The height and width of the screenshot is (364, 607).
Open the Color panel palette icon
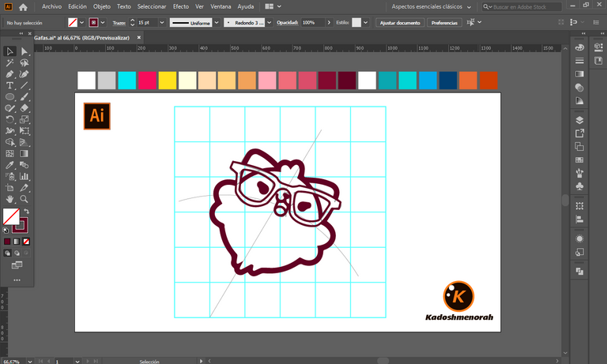coord(579,47)
